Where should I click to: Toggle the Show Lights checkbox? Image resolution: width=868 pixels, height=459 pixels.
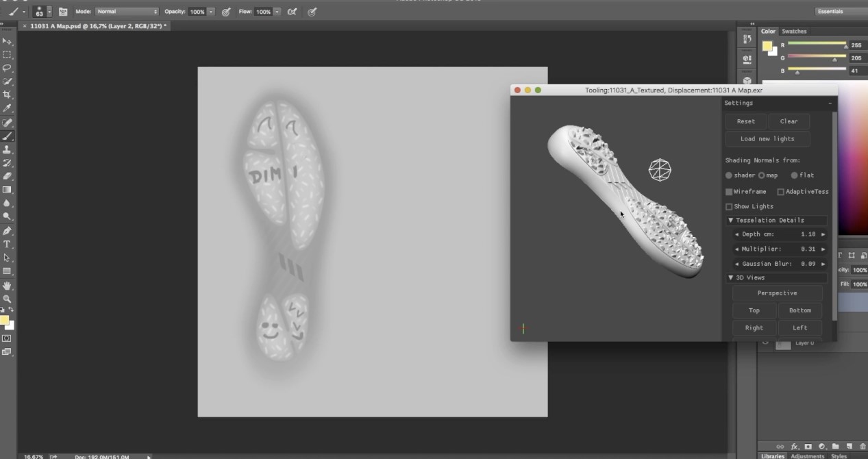tap(729, 206)
